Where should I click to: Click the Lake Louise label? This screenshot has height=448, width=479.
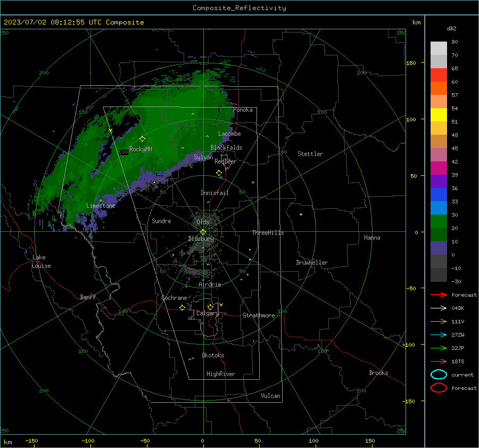pyautogui.click(x=41, y=262)
